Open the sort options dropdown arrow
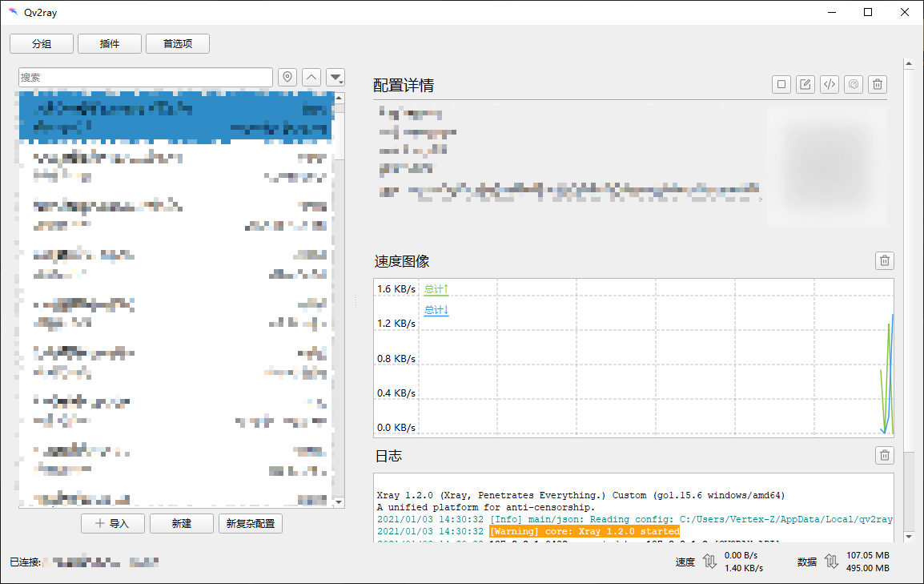This screenshot has height=584, width=924. pyautogui.click(x=335, y=77)
